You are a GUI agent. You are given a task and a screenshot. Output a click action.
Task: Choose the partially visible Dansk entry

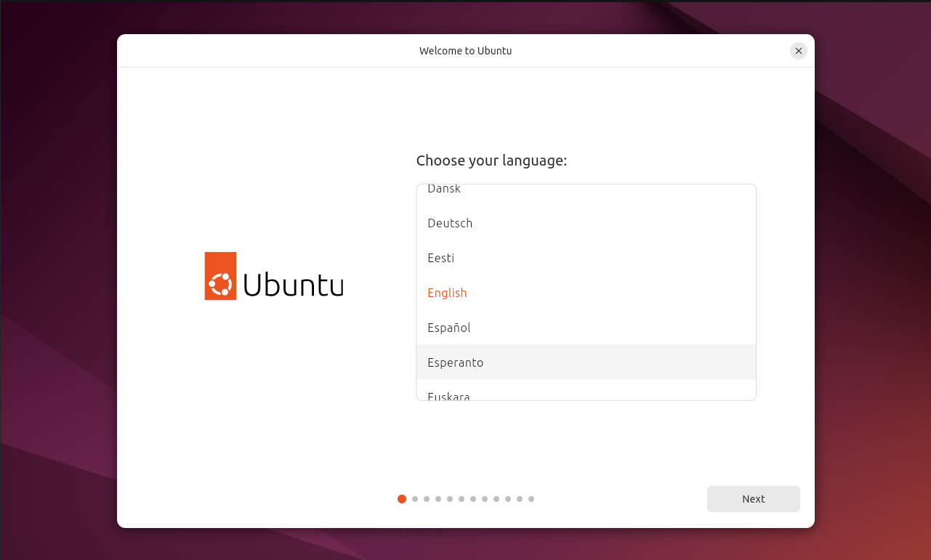[x=444, y=190]
